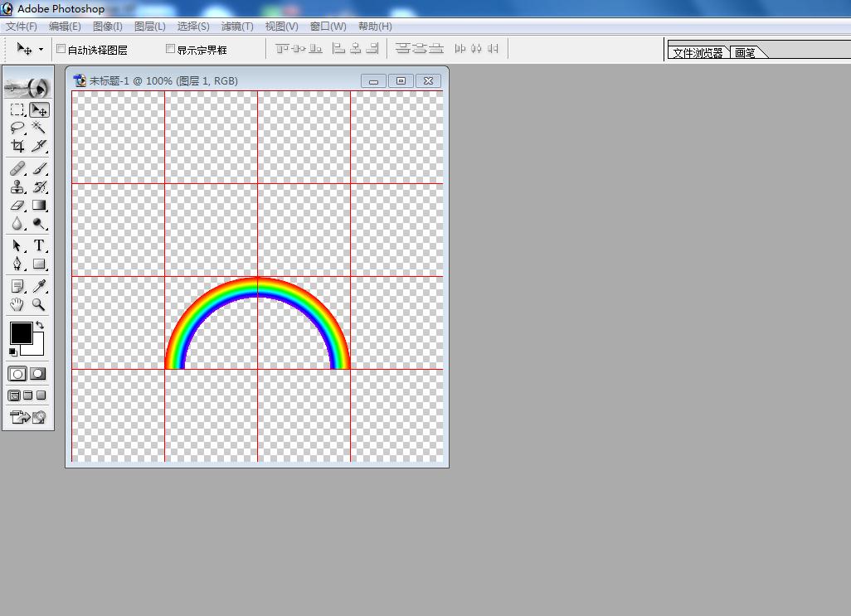Choose the Magic Wand tool

point(39,128)
